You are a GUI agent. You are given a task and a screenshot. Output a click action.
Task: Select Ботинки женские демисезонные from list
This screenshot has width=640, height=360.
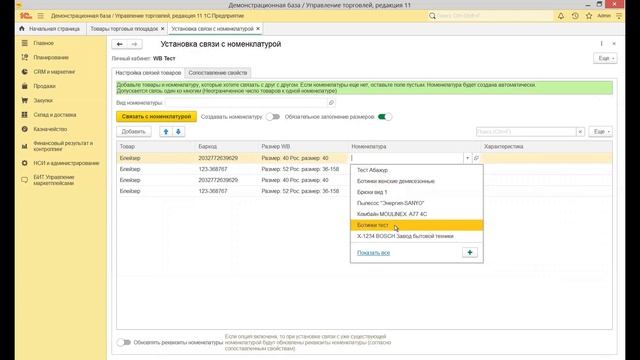click(417, 181)
